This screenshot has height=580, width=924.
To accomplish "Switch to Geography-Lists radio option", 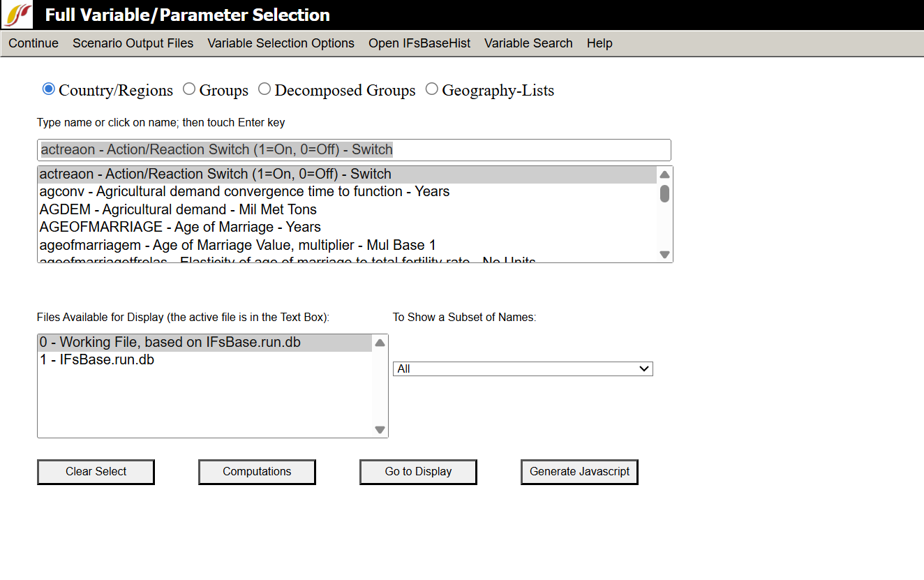I will 432,89.
